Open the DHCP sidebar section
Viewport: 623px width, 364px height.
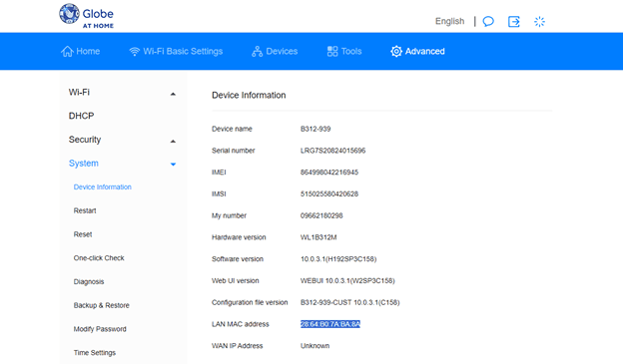(x=81, y=116)
